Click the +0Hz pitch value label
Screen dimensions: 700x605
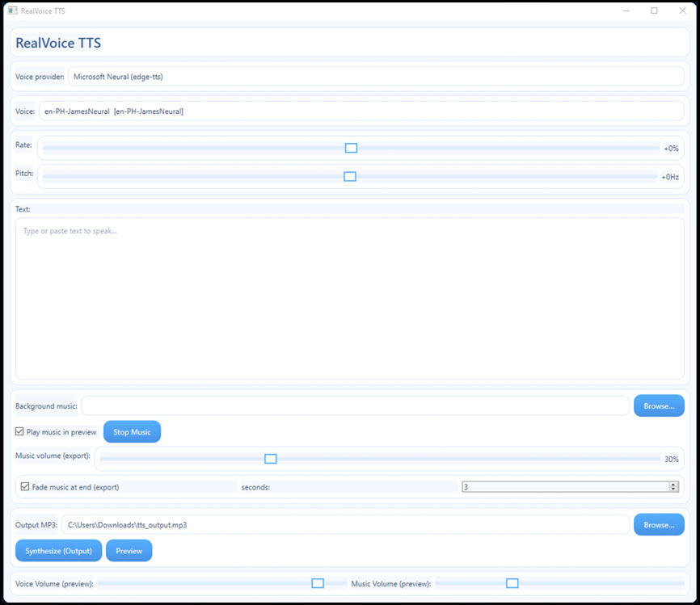pos(670,177)
